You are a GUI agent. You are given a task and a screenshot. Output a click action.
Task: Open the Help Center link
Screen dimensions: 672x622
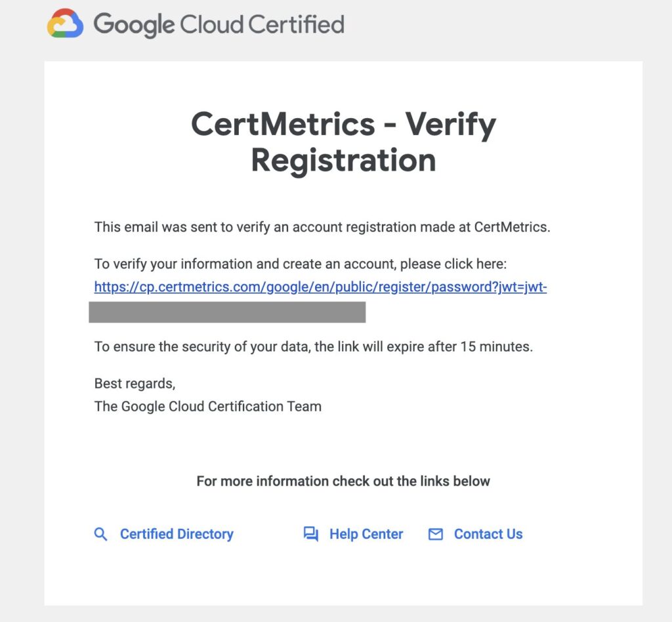point(366,534)
